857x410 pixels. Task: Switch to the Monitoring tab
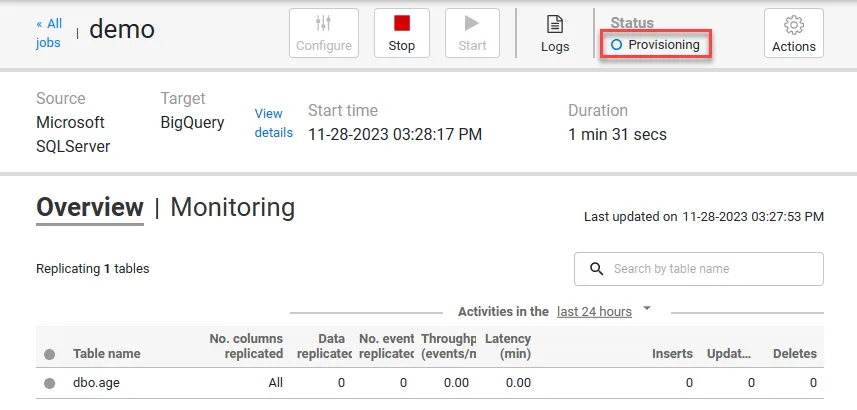233,208
